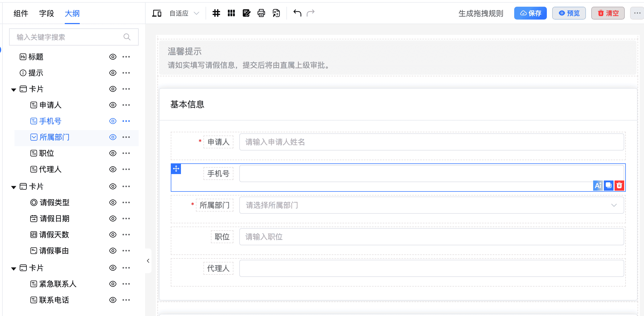Undo the last action
Image resolution: width=644 pixels, height=316 pixels.
point(297,13)
